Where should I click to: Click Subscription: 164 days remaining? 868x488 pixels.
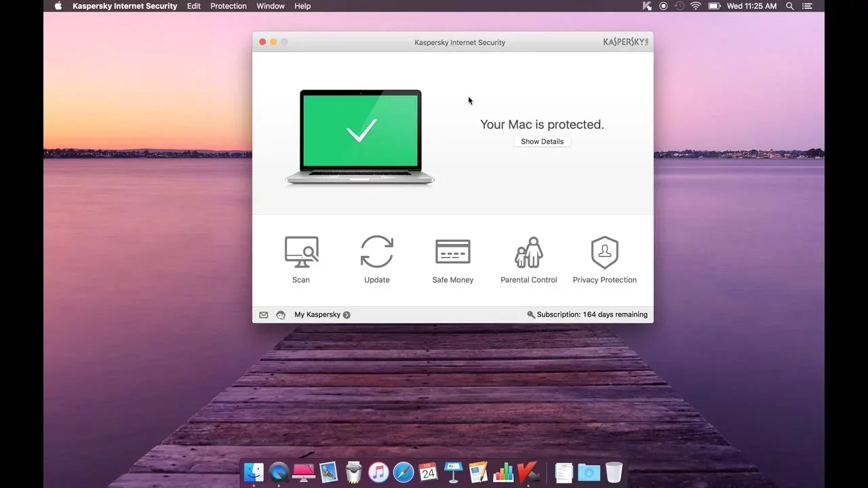(592, 314)
